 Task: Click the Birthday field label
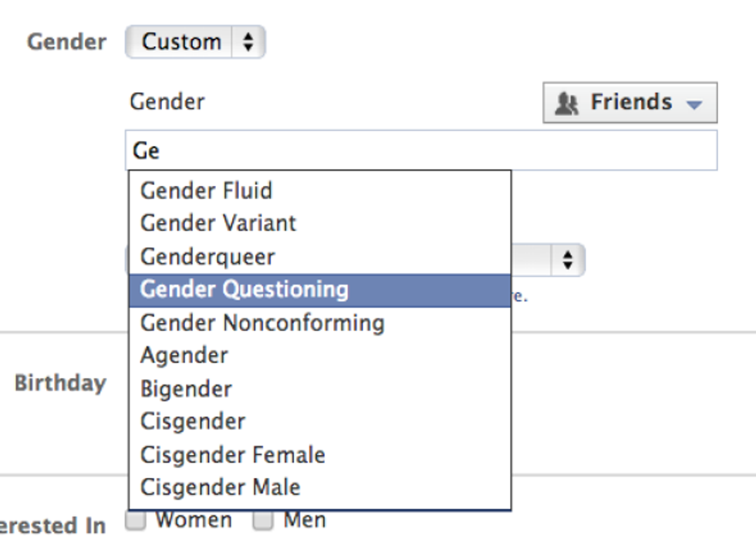pos(60,383)
